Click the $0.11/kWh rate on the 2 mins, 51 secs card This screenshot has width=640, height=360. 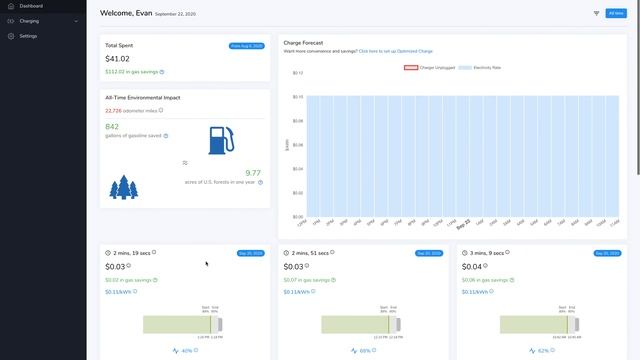click(x=297, y=292)
